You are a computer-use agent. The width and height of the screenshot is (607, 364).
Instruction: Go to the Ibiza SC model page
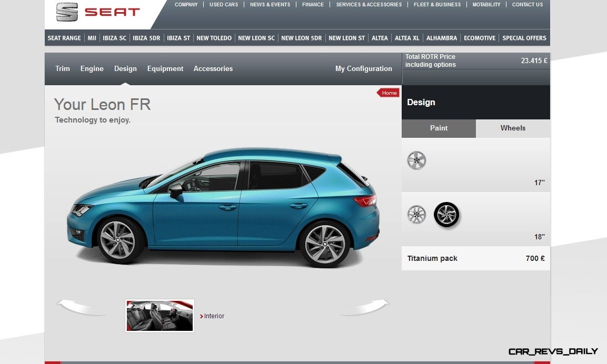(115, 38)
